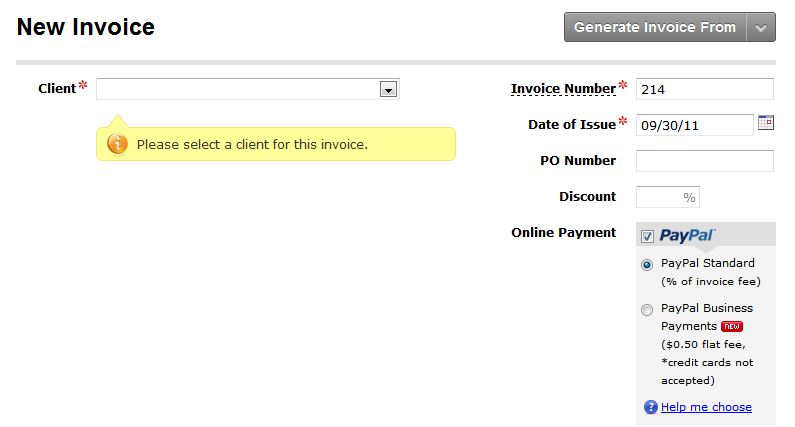Click the underlined Invoice Number label
This screenshot has width=795, height=427.
563,89
